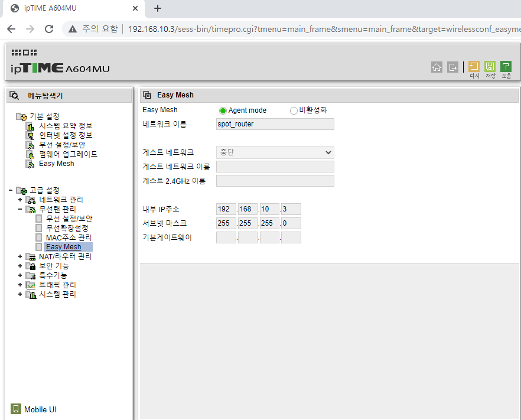Open a new browser tab
This screenshot has width=521, height=420.
[158, 8]
